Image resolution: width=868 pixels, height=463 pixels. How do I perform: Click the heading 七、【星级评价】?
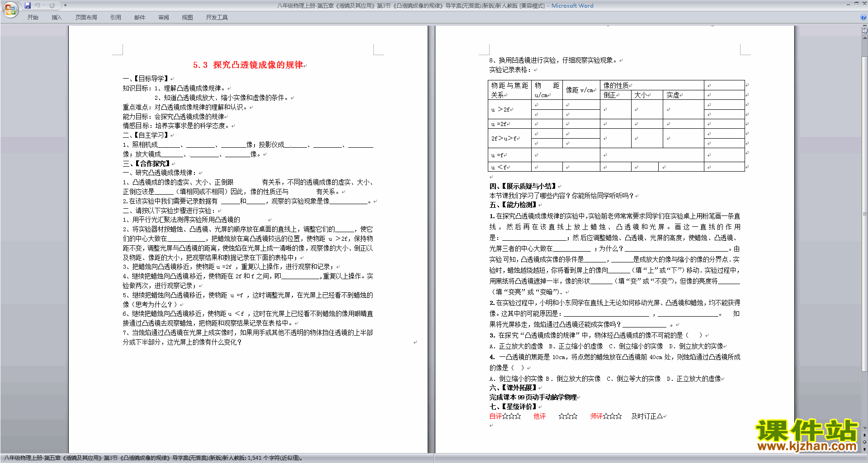pyautogui.click(x=513, y=407)
